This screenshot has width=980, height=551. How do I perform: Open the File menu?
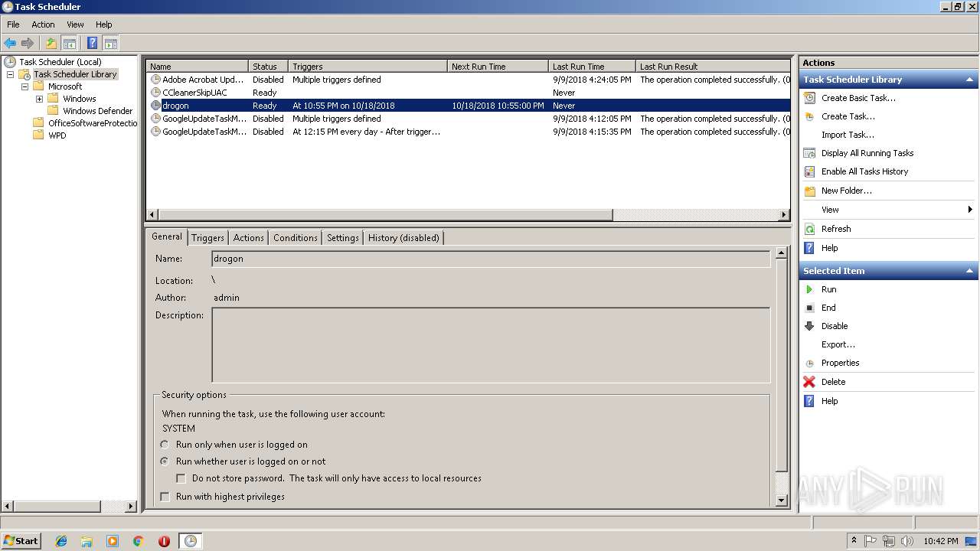(x=13, y=24)
